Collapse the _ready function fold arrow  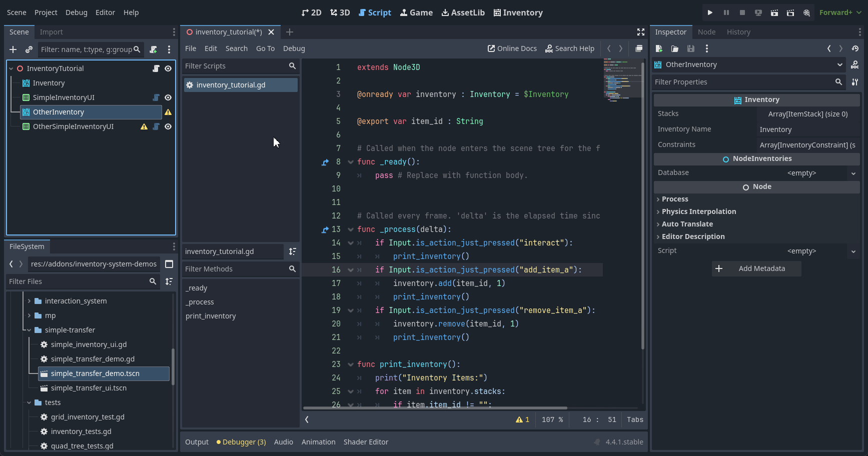click(x=350, y=162)
